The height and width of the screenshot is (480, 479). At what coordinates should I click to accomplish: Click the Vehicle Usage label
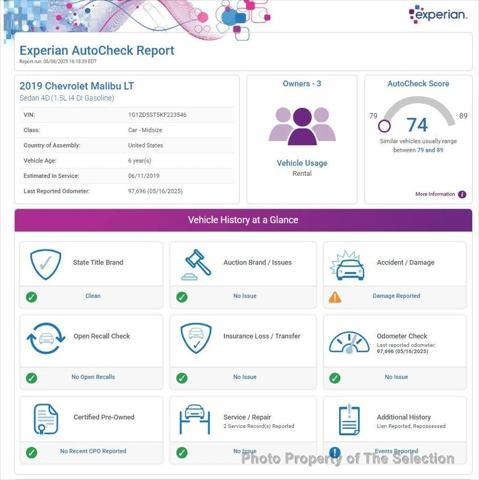pos(302,163)
